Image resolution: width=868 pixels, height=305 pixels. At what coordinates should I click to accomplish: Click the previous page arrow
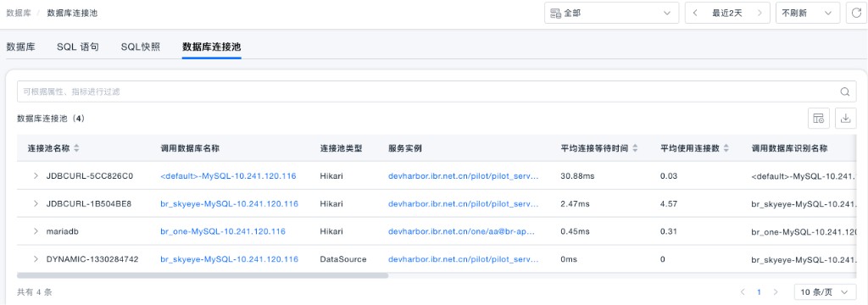pos(743,291)
